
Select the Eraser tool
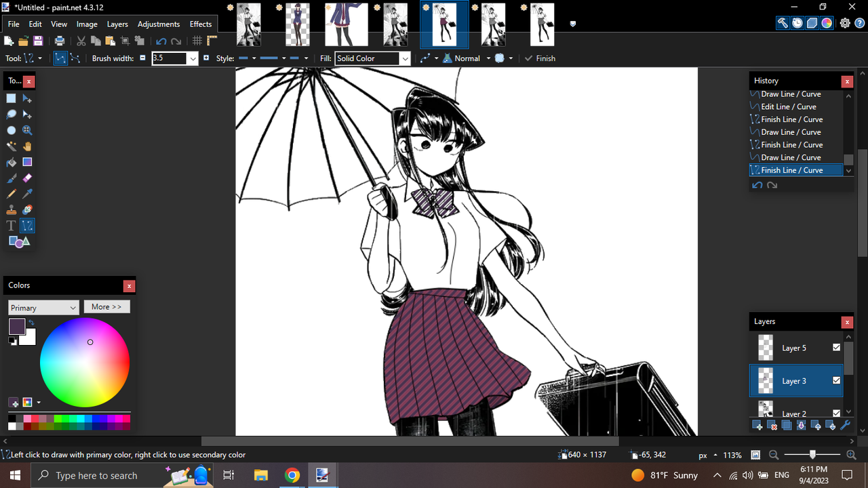(27, 178)
